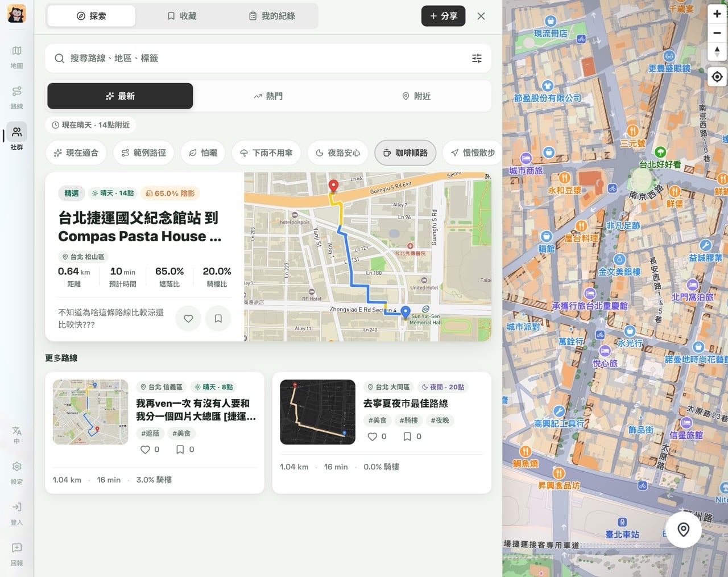Viewport: 728px width, 577px height.
Task: Open the 地圖 map sidebar icon
Action: (16, 57)
